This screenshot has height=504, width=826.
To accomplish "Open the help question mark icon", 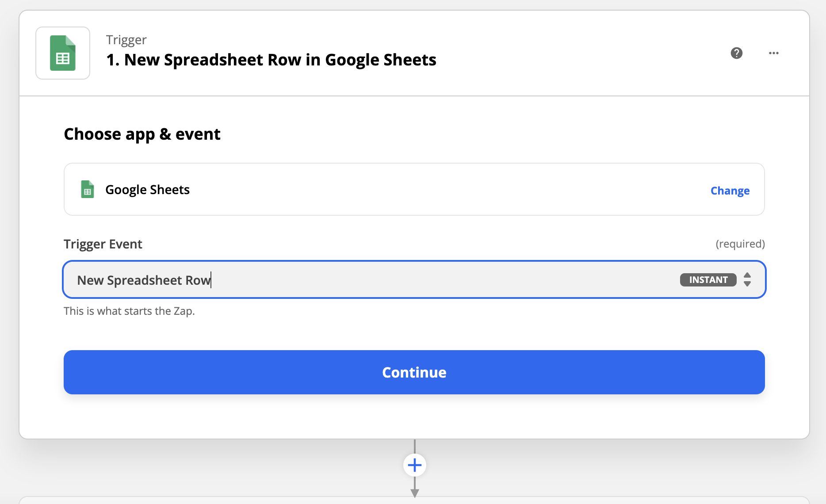I will point(736,53).
